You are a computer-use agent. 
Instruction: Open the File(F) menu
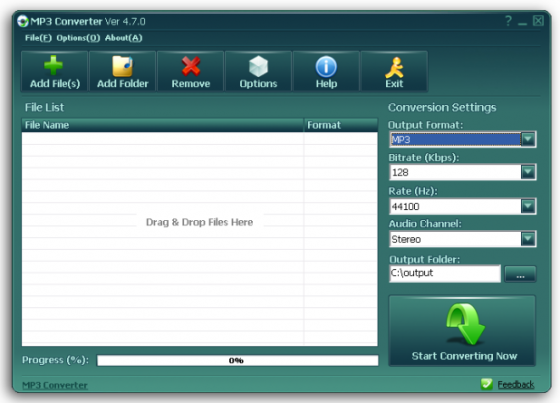point(38,38)
